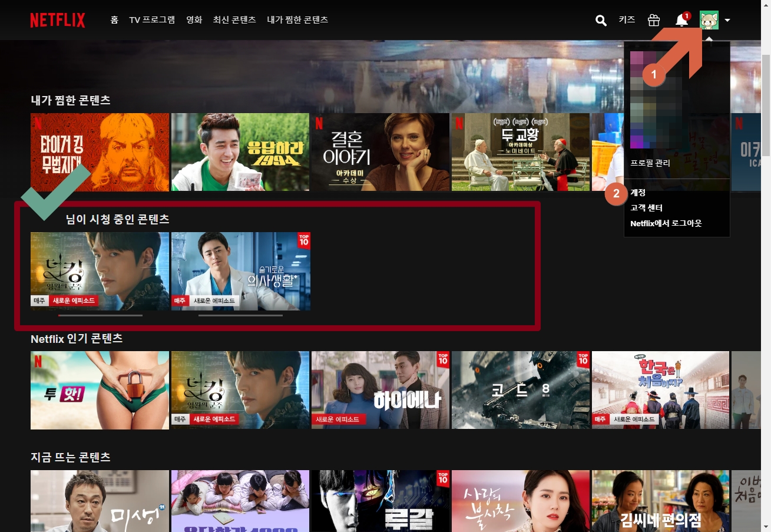
Task: Click the Netflix 인기 콘텐츠 row heading
Action: pyautogui.click(x=77, y=338)
